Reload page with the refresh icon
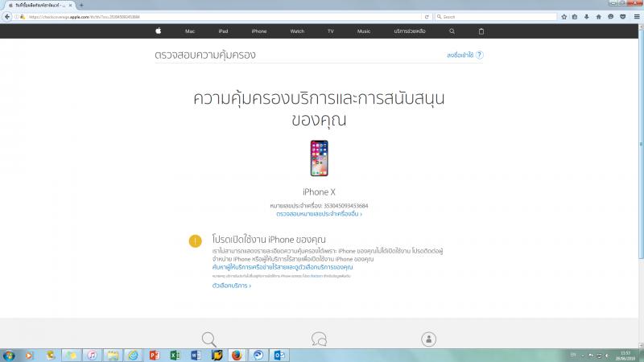 (427, 17)
